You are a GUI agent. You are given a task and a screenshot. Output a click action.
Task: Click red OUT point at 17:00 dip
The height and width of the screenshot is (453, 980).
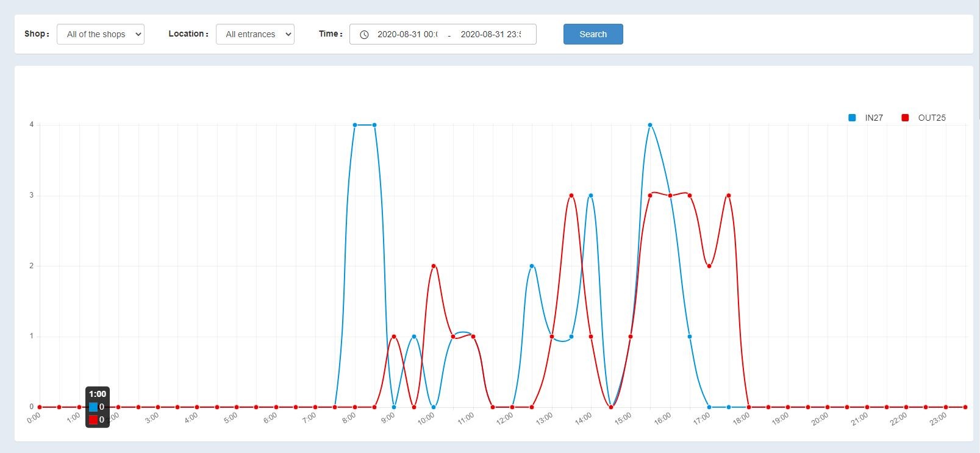709,266
